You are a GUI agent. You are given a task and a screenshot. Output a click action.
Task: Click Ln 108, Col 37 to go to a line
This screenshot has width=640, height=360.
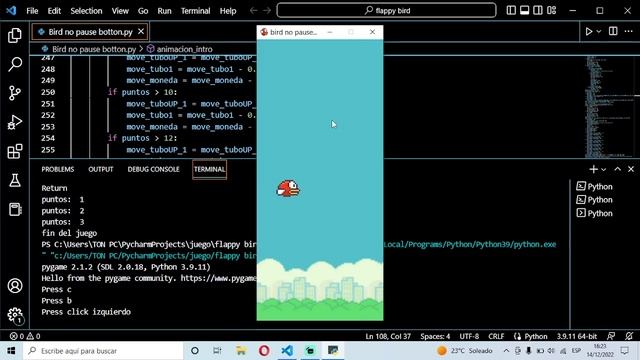point(388,336)
